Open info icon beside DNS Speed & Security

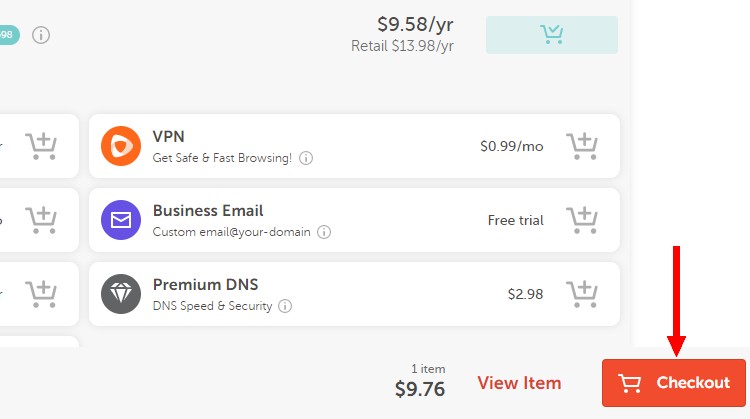coord(285,306)
